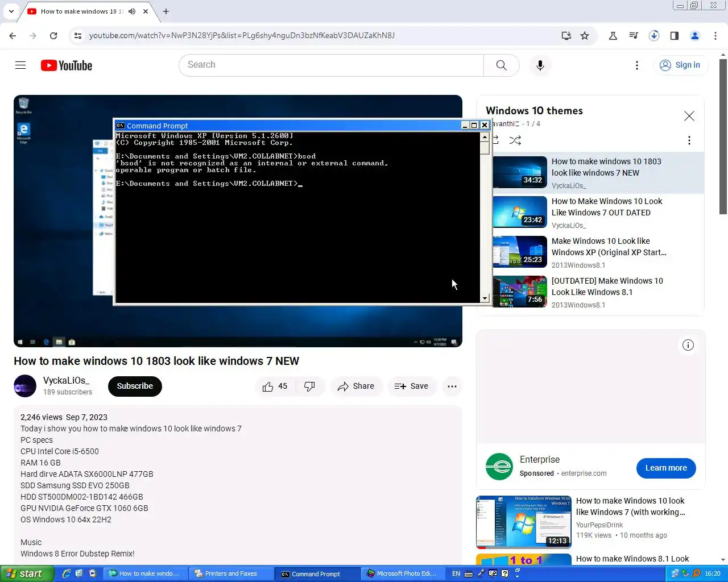This screenshot has width=728, height=582.
Task: Open the media controls music-note icon
Action: [634, 35]
